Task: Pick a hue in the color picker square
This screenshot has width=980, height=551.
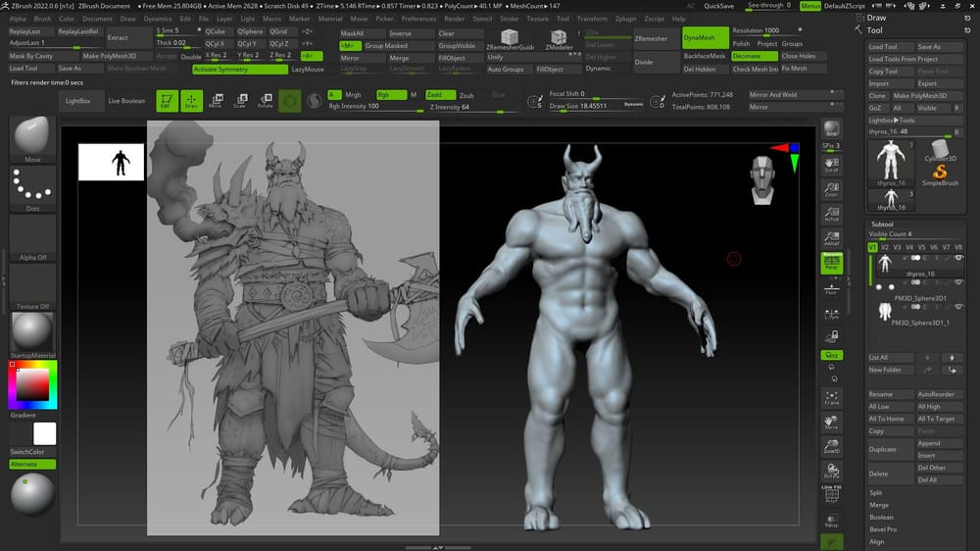Action: coord(32,384)
